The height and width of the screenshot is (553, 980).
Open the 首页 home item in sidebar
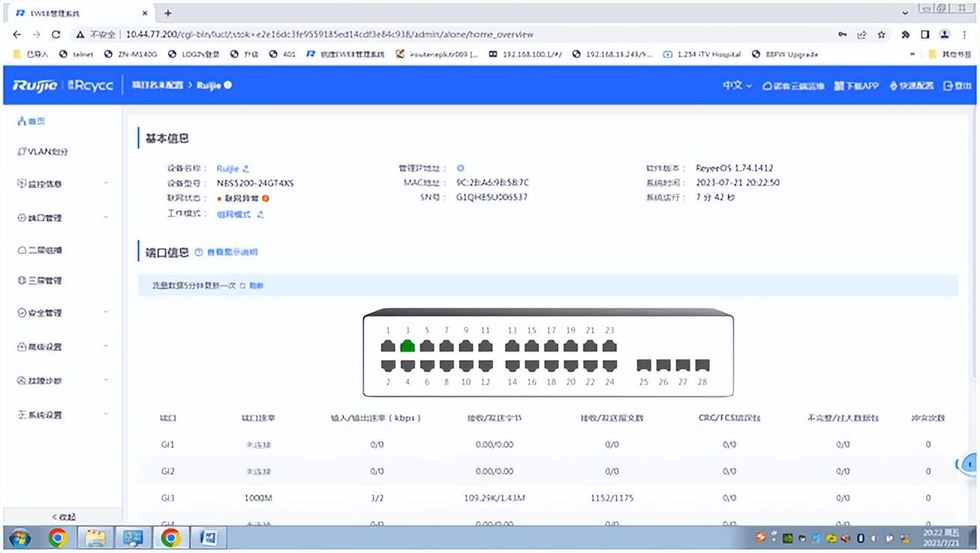pyautogui.click(x=31, y=121)
